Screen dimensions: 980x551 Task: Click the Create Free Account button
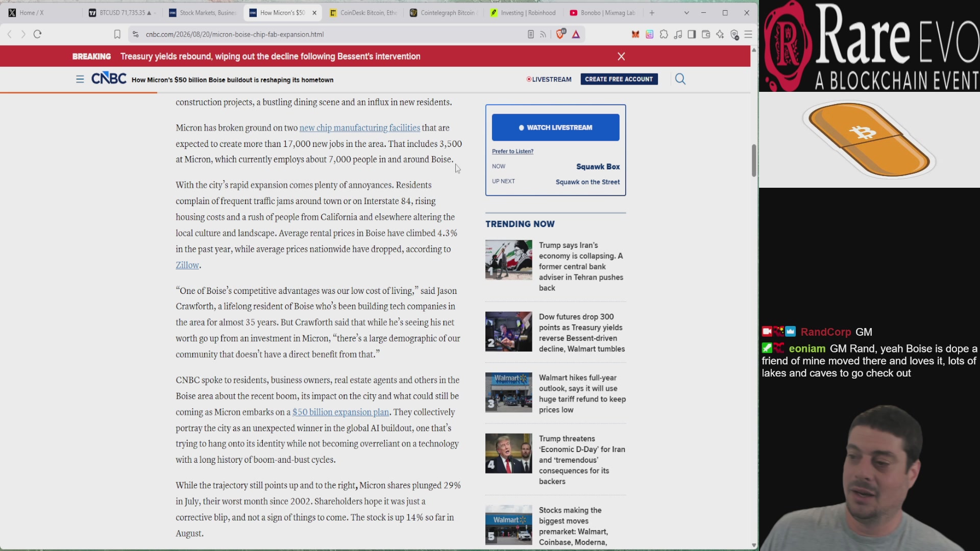pos(619,79)
